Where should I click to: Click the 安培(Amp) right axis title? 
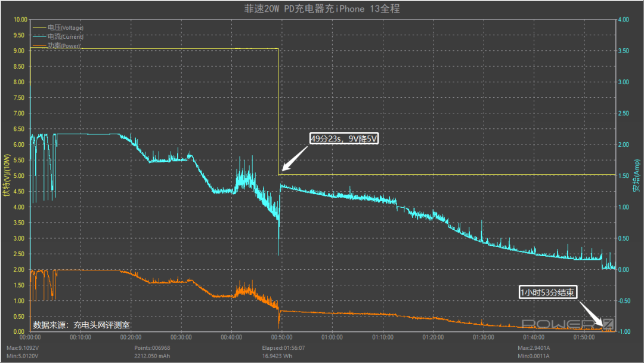[636, 176]
